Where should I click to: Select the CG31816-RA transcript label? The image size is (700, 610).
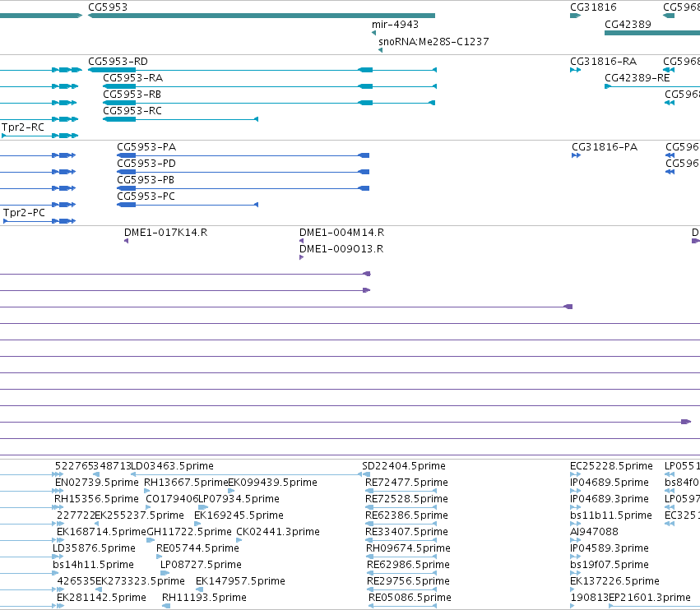(x=603, y=62)
